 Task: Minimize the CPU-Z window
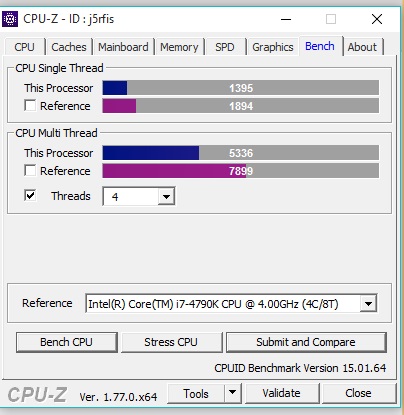[286, 19]
